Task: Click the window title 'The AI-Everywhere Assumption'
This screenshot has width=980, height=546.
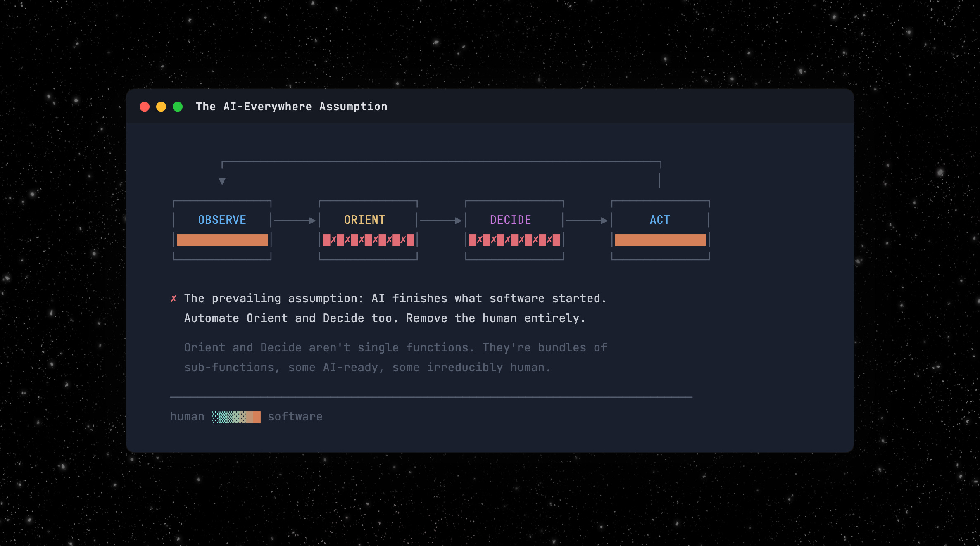Action: coord(291,107)
